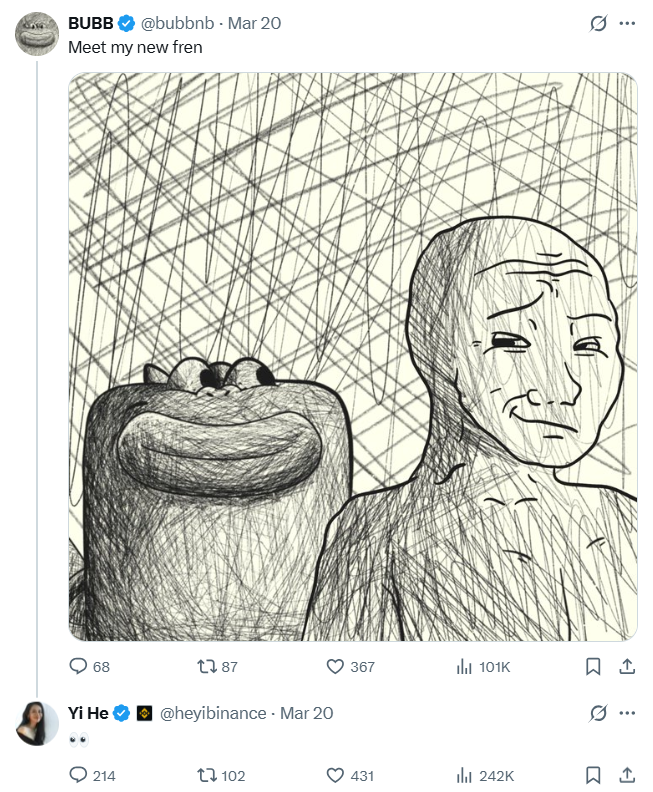Open the @heyibinance profile handle link

click(x=213, y=713)
